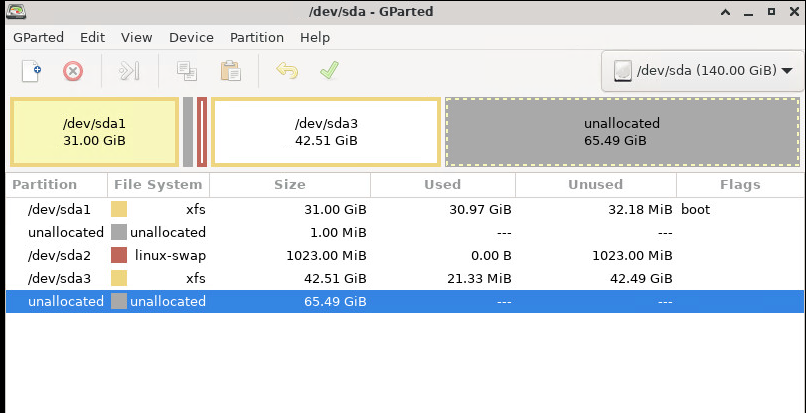Click the delete partition red X icon

(x=73, y=71)
